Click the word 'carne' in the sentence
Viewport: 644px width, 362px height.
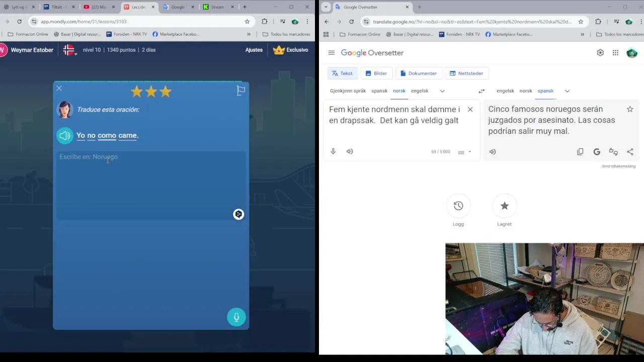click(127, 135)
